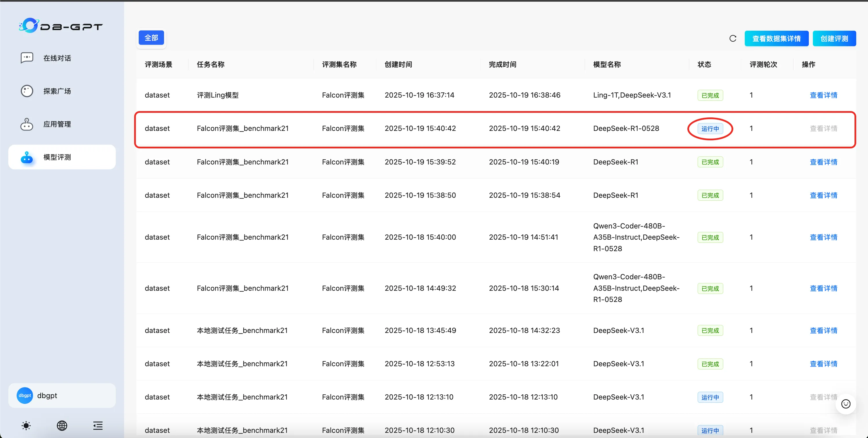Viewport: 868px width, 438px height.
Task: Open the language globe icon
Action: tap(62, 426)
